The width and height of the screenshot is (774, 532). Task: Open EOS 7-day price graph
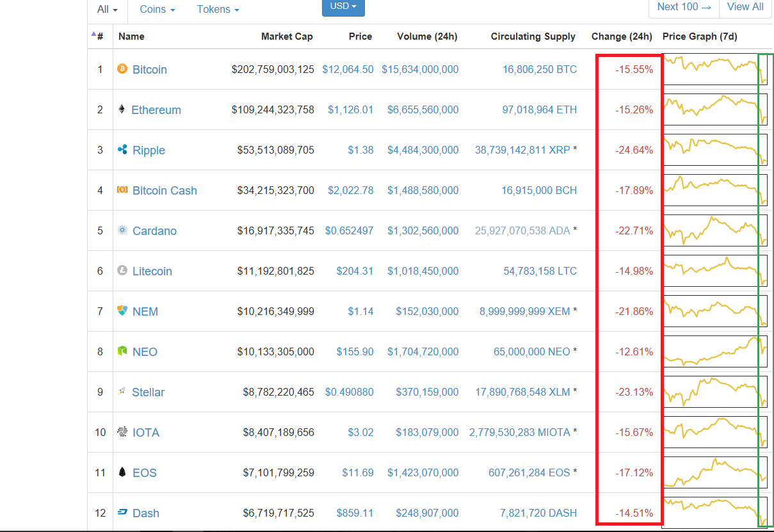pyautogui.click(x=714, y=472)
